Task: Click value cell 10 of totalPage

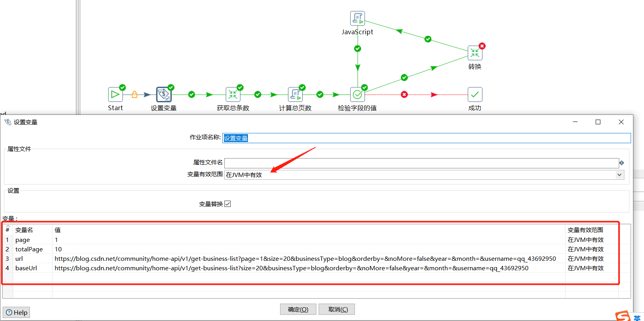Action: click(x=309, y=249)
